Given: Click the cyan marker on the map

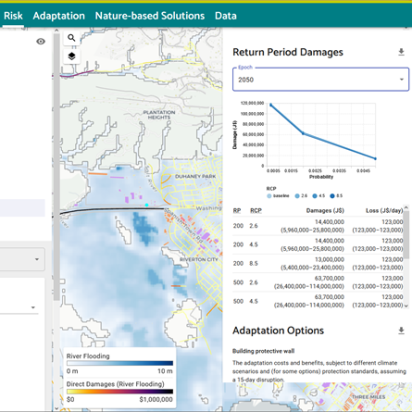Looking at the screenshot, I should tap(146, 205).
